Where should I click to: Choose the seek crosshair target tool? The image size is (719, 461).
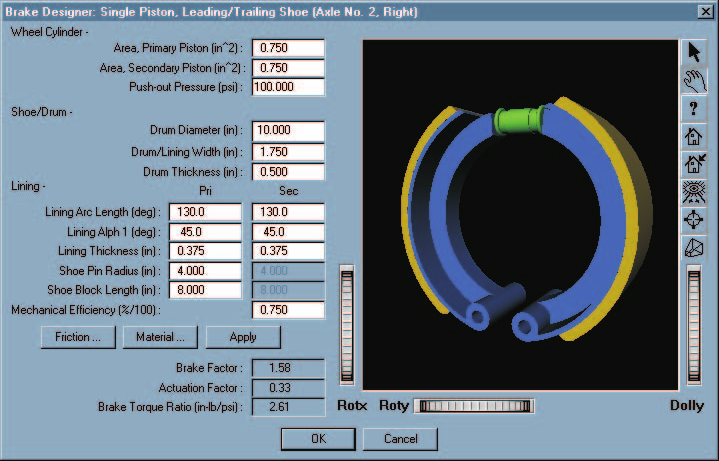coord(694,220)
